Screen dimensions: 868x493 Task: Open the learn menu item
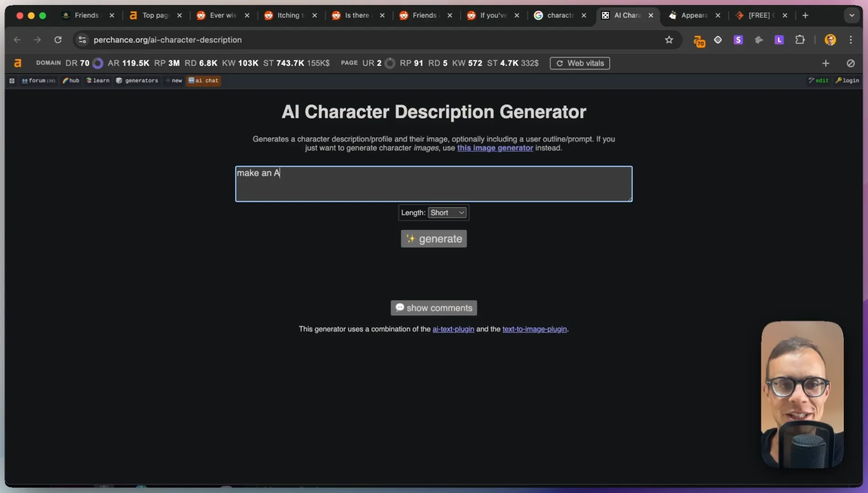pyautogui.click(x=98, y=81)
